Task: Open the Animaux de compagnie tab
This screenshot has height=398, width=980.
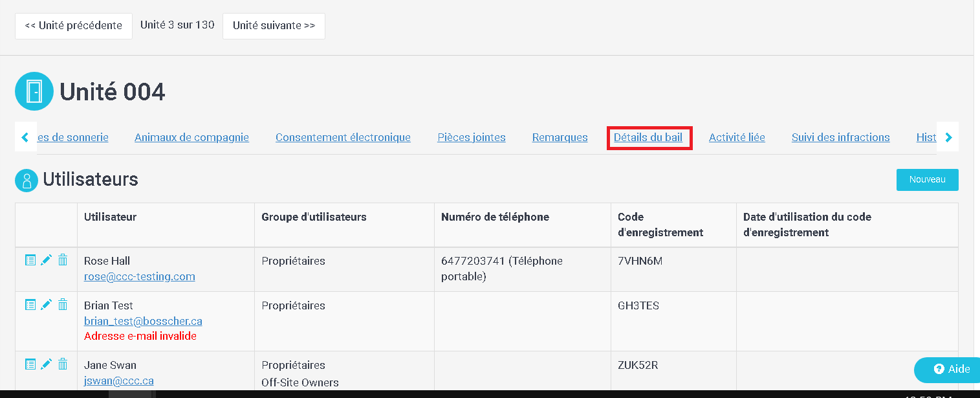Action: [x=191, y=137]
